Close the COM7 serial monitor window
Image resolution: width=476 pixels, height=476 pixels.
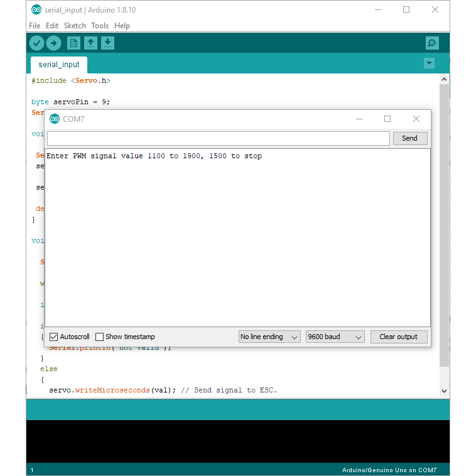416,119
